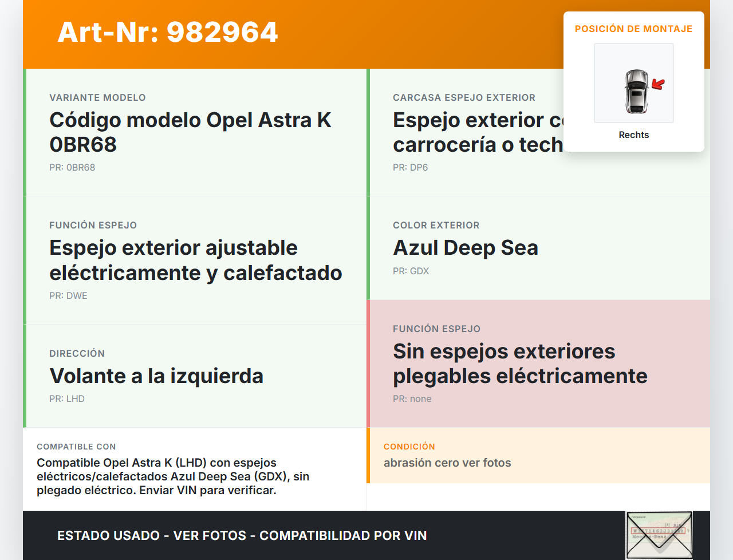
Task: Click the red arrow on car diagram
Action: [658, 85]
